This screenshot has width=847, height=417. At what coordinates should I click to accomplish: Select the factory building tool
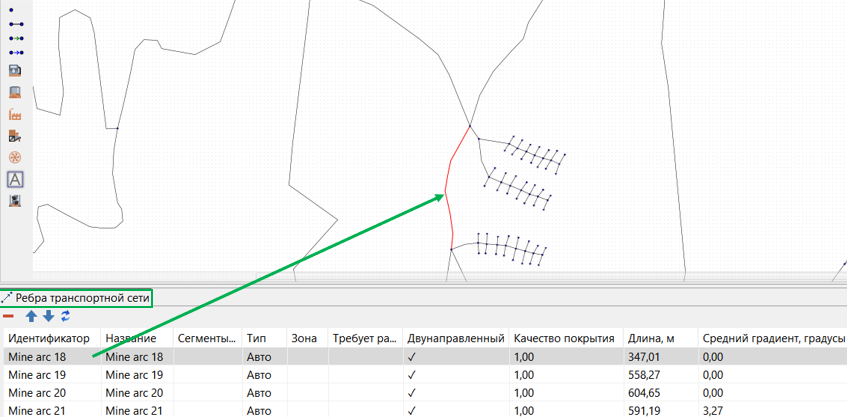point(15,115)
